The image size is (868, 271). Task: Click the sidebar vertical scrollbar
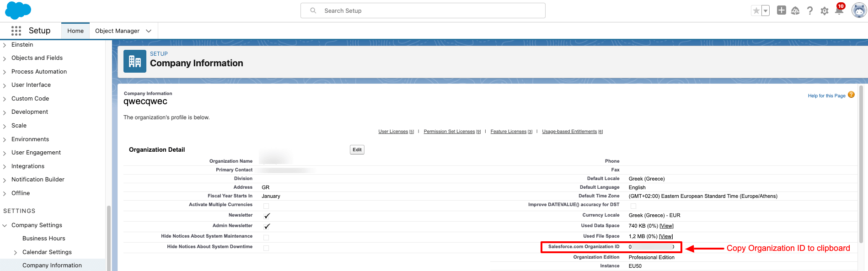point(109,238)
